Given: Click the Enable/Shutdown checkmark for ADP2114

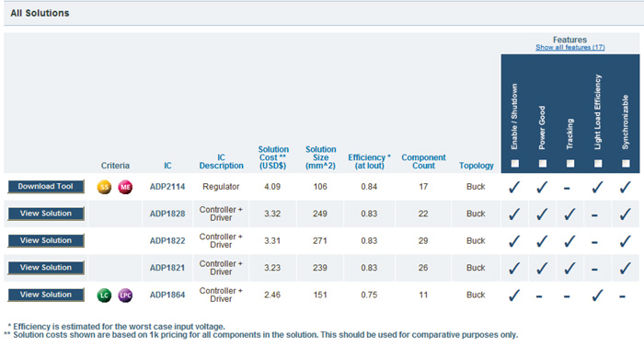Looking at the screenshot, I should (514, 187).
